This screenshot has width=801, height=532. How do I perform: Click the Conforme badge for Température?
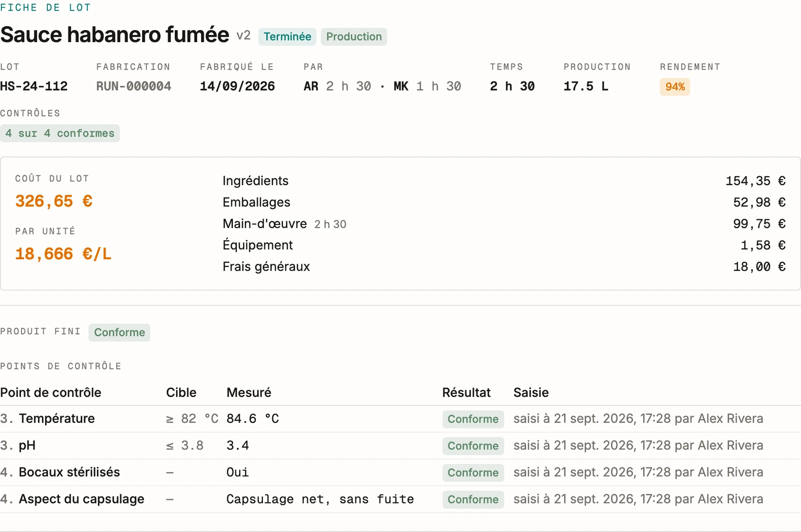(x=473, y=419)
